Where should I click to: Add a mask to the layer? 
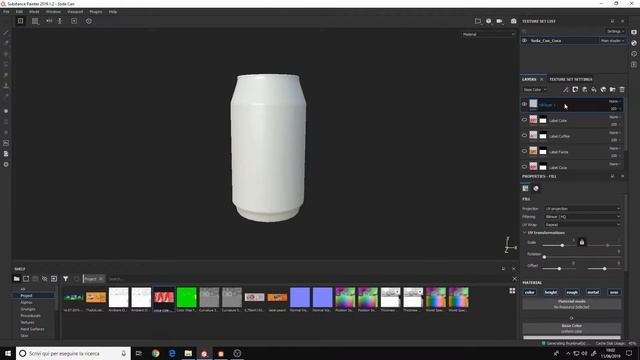coord(575,89)
